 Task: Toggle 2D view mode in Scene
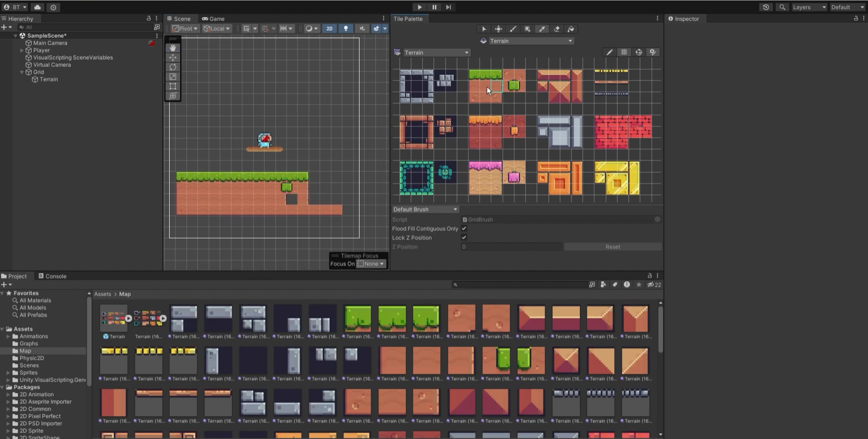point(329,29)
